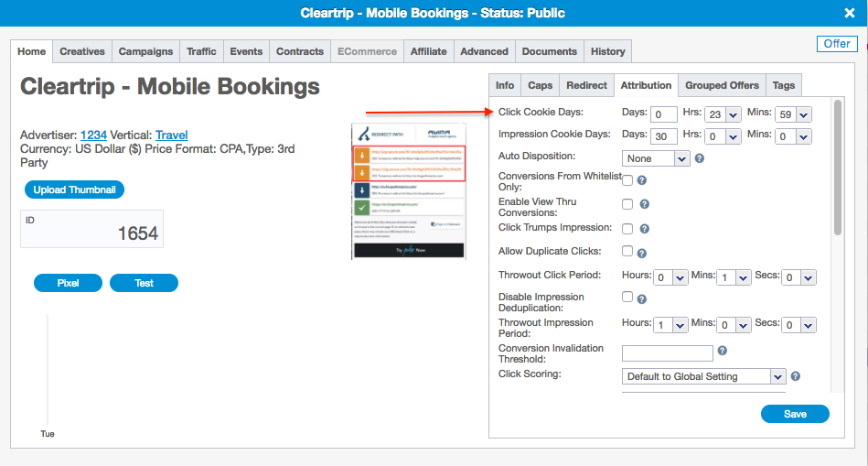Open Click Cookie Mins dropdown
This screenshot has width=868, height=466.
pos(804,114)
